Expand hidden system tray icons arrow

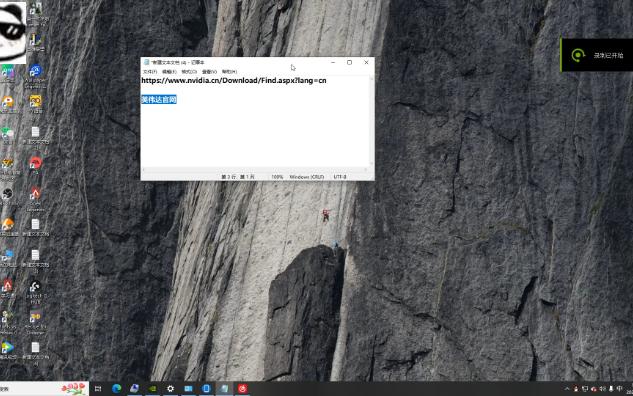[567, 389]
